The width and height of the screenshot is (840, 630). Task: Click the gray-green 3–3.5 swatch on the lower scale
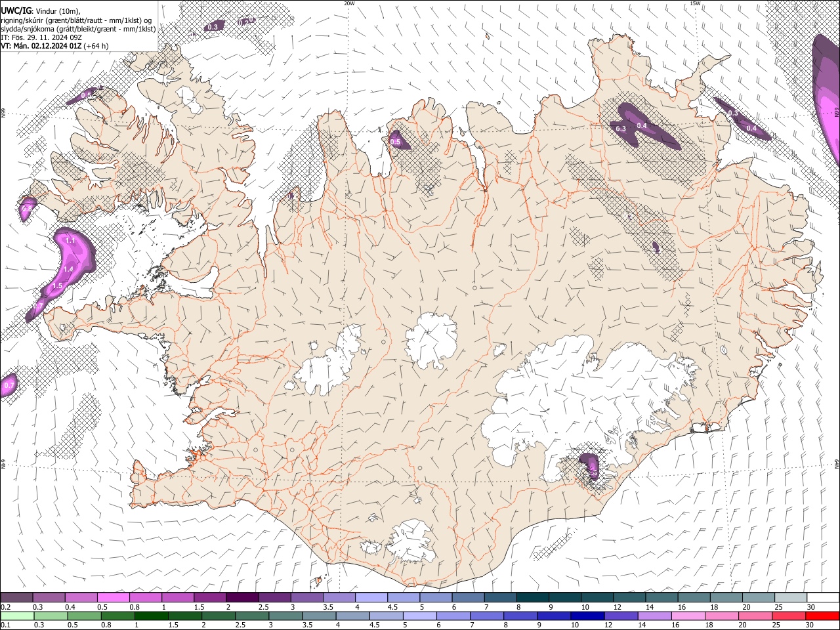tap(285, 616)
